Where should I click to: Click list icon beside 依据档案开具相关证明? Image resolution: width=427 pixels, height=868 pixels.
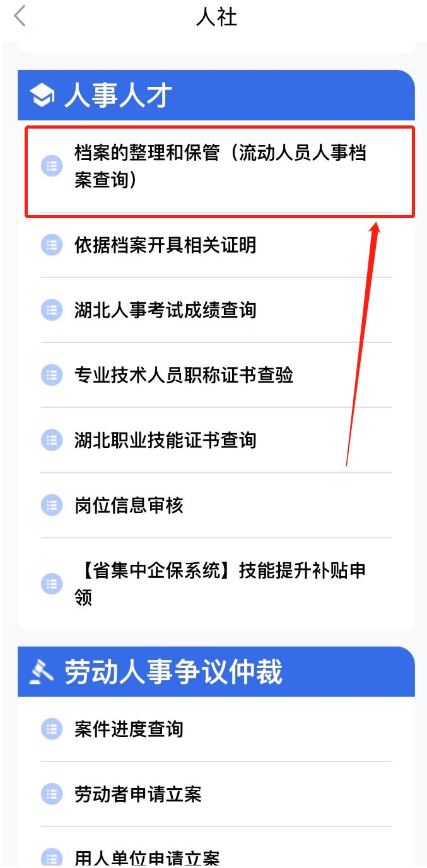point(52,245)
